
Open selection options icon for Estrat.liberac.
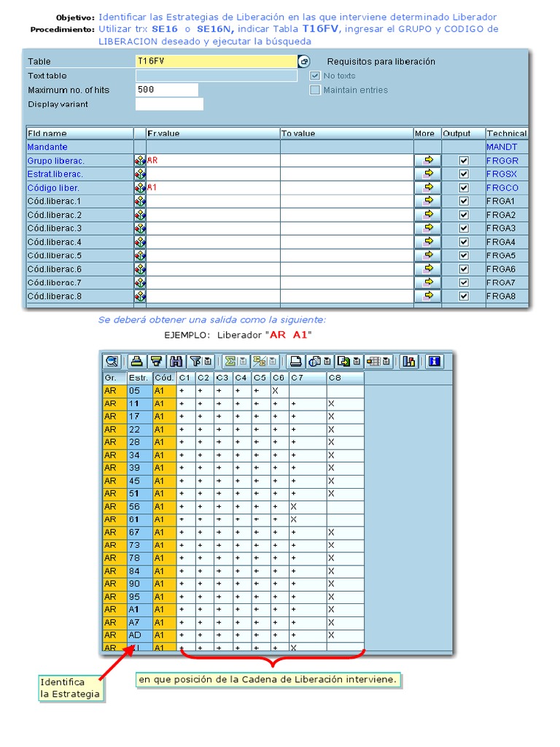(140, 174)
